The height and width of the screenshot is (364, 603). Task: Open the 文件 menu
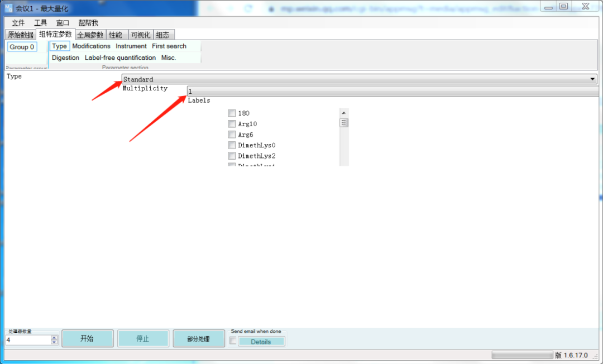(x=17, y=23)
